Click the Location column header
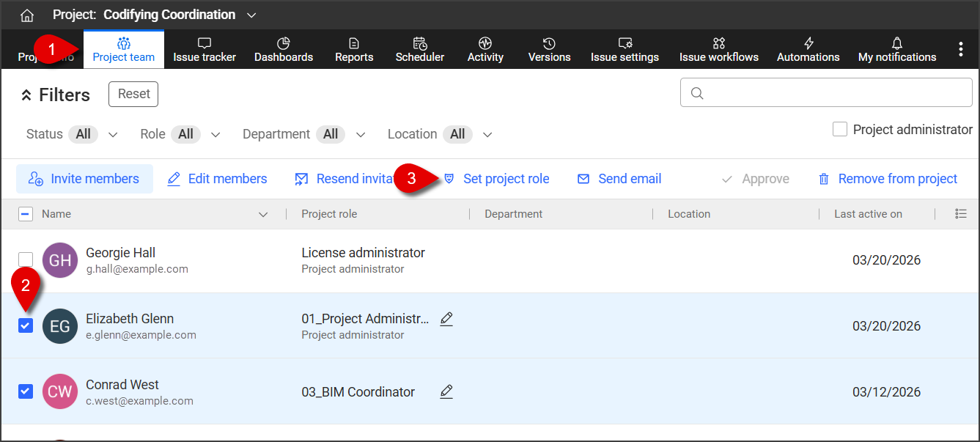 click(x=689, y=214)
